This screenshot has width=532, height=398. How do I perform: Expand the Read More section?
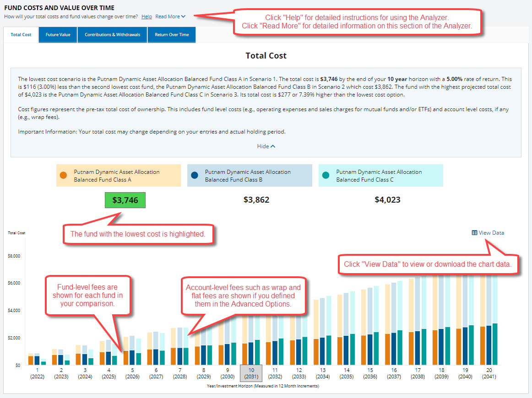(168, 16)
